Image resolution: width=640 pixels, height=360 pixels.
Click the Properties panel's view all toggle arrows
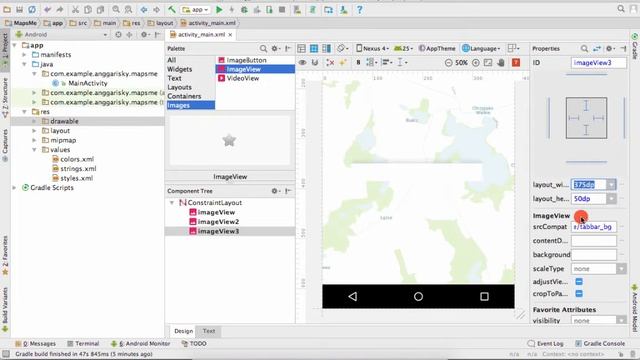point(597,49)
